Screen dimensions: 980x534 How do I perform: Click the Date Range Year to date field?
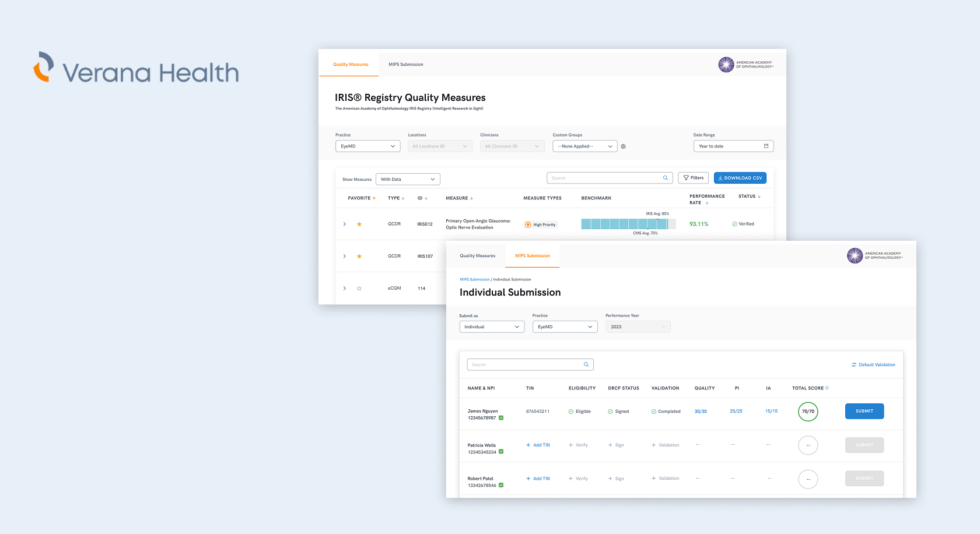733,146
